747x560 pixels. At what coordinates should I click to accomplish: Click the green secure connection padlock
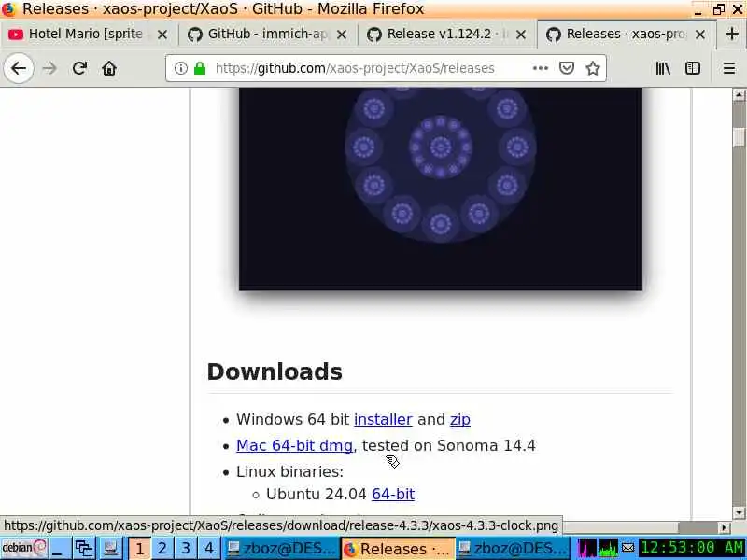[x=200, y=68]
